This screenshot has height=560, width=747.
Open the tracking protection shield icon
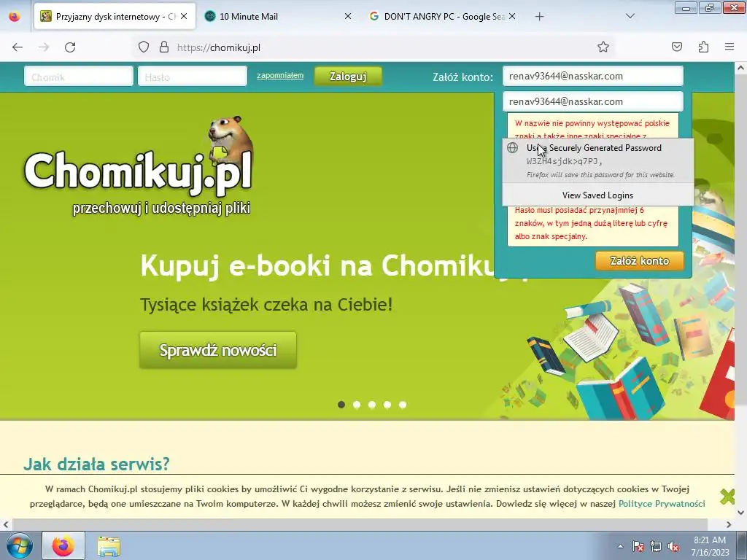point(144,47)
